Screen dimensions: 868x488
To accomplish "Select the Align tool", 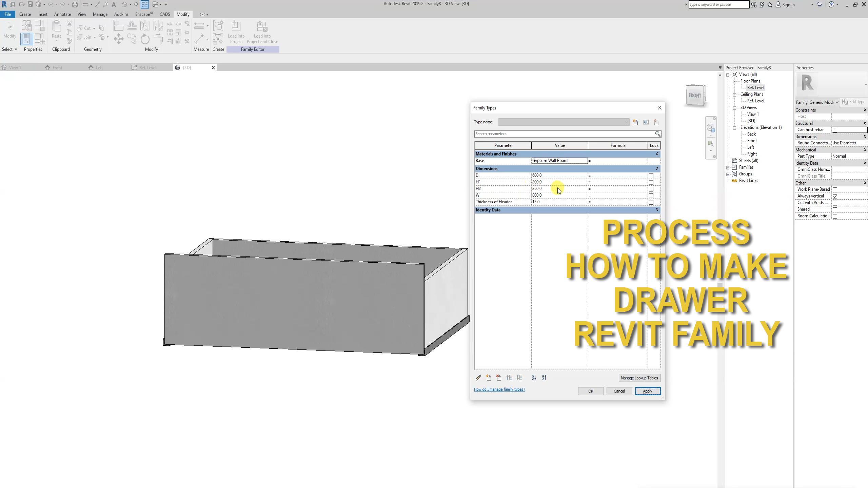I will (x=118, y=25).
